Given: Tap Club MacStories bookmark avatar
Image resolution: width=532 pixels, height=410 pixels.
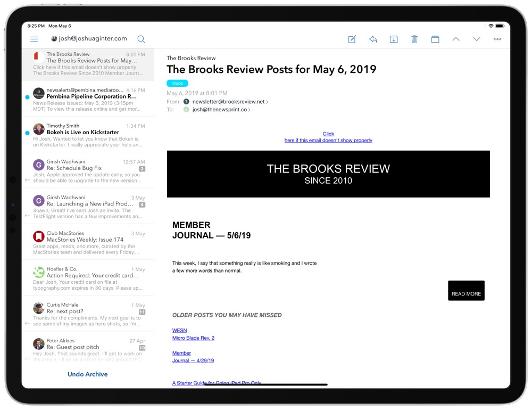Looking at the screenshot, I should [39, 236].
